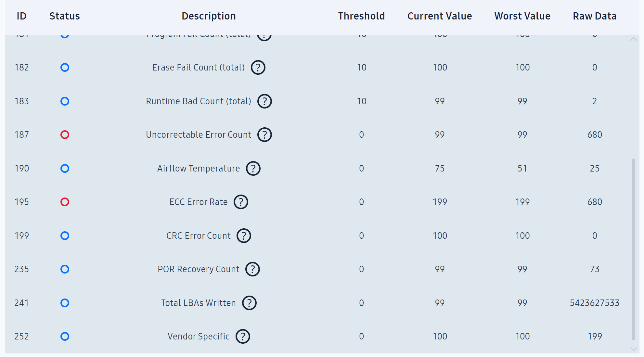Show info for Uncorrectable Error Count
Viewport: 644px width, 357px height.
pos(264,135)
